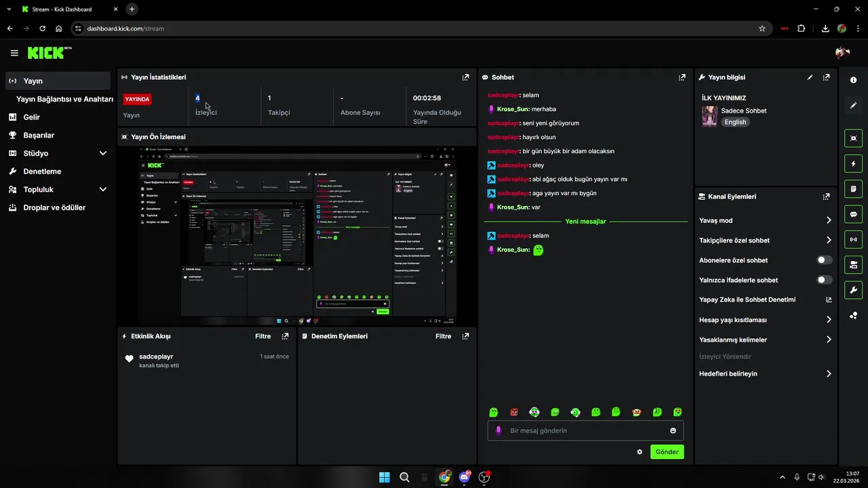Click into the Bir mesaj gönderin field
Image resolution: width=868 pixels, height=488 pixels.
[585, 430]
